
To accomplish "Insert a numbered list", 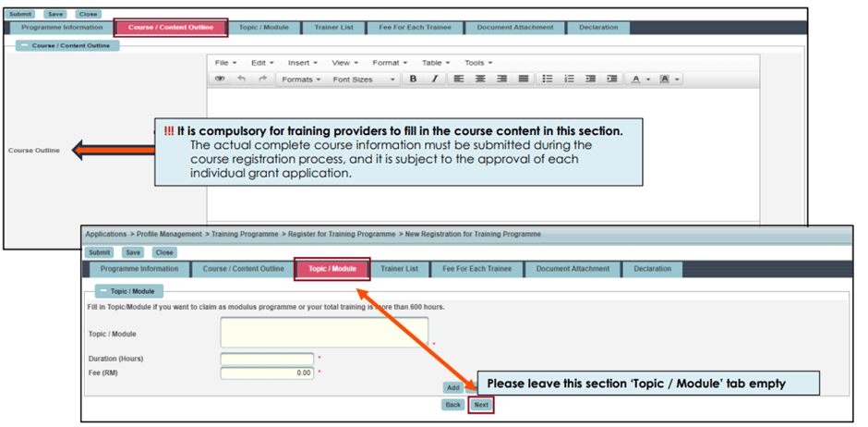I will [570, 79].
